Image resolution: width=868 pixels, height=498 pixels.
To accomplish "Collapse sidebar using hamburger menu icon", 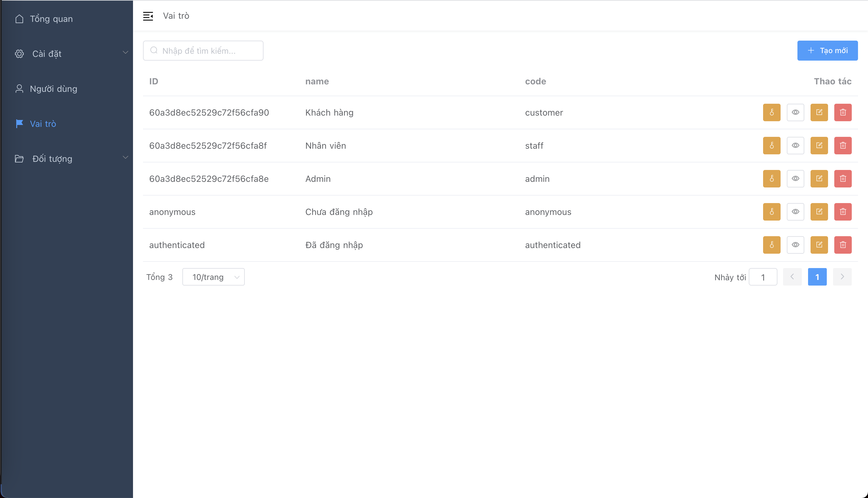I will tap(148, 16).
